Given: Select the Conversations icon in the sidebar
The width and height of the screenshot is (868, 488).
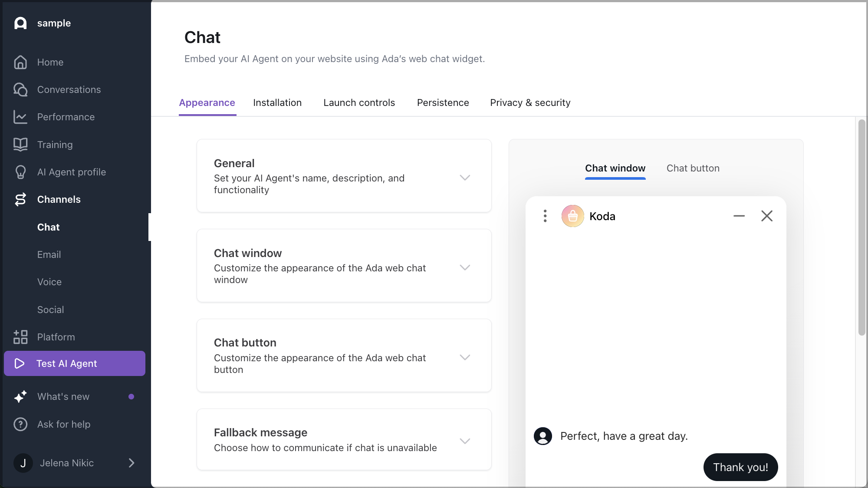Looking at the screenshot, I should pyautogui.click(x=20, y=89).
